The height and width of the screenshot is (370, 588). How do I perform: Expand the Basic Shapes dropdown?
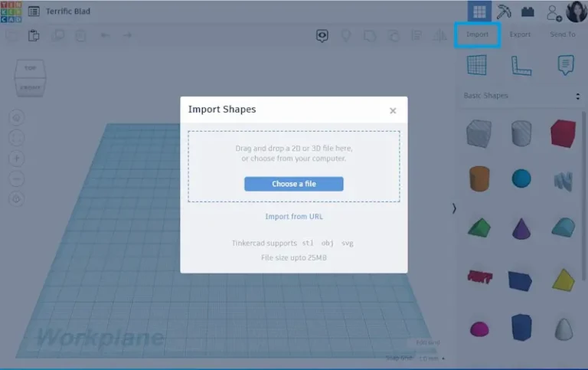click(x=521, y=96)
